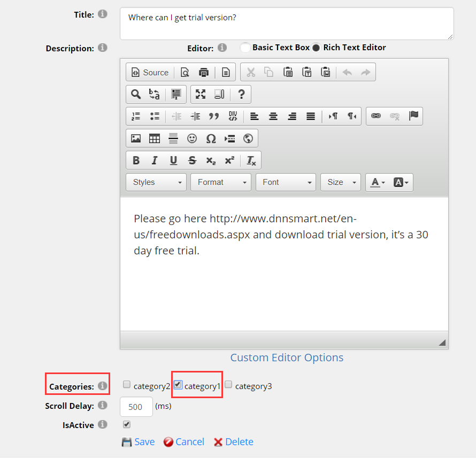The width and height of the screenshot is (476, 458).
Task: Cancel editing the entry
Action: pyautogui.click(x=183, y=442)
